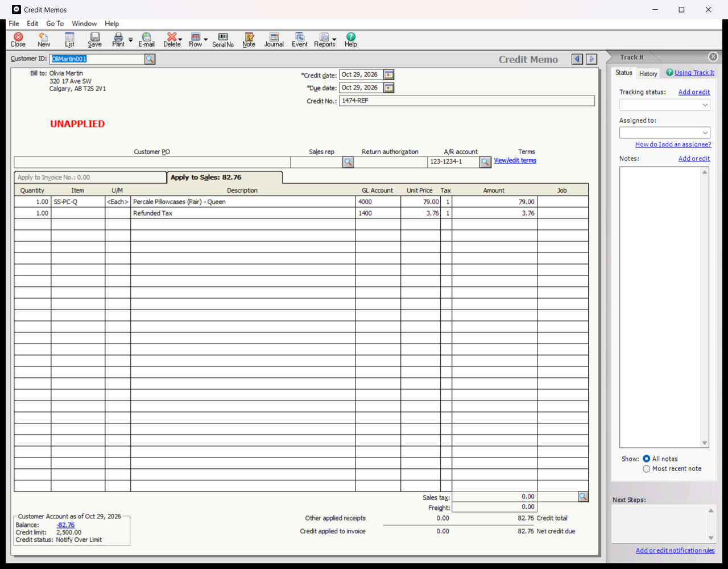
Task: Look up a Sales rep
Action: [x=348, y=162]
